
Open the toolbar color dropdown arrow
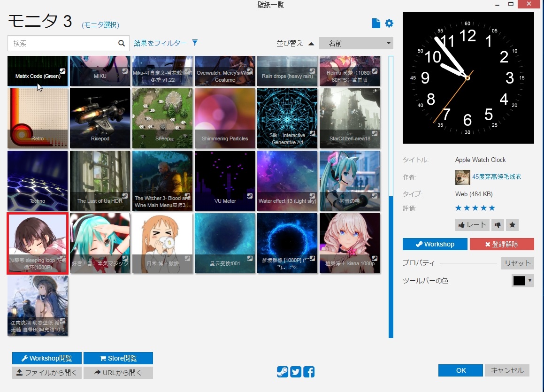pyautogui.click(x=530, y=280)
